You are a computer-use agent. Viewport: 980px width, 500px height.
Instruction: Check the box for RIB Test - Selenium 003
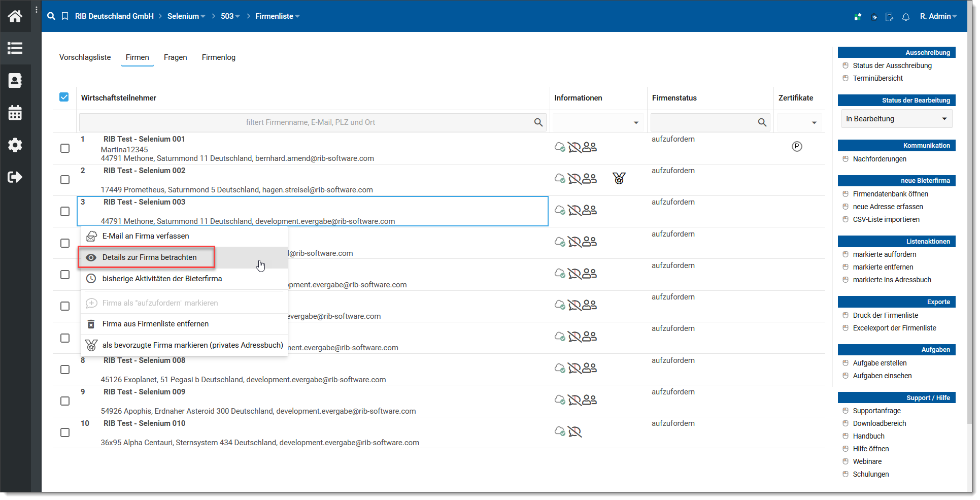(65, 211)
